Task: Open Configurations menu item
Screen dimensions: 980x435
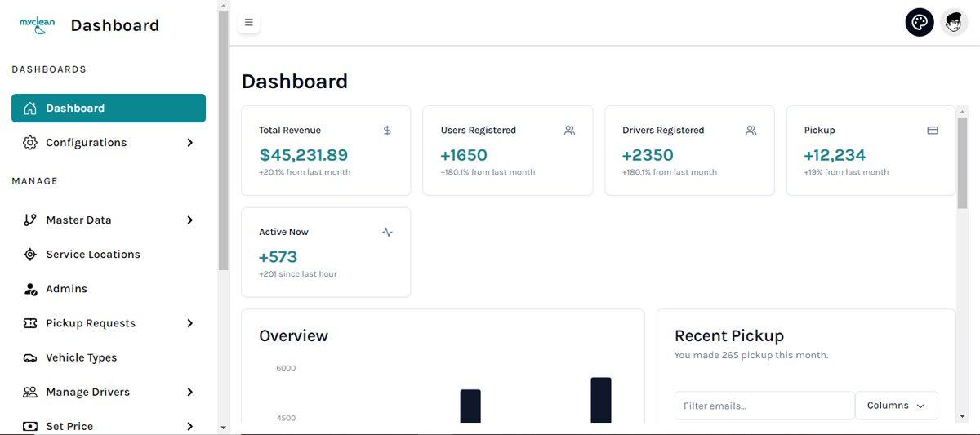Action: pyautogui.click(x=109, y=142)
